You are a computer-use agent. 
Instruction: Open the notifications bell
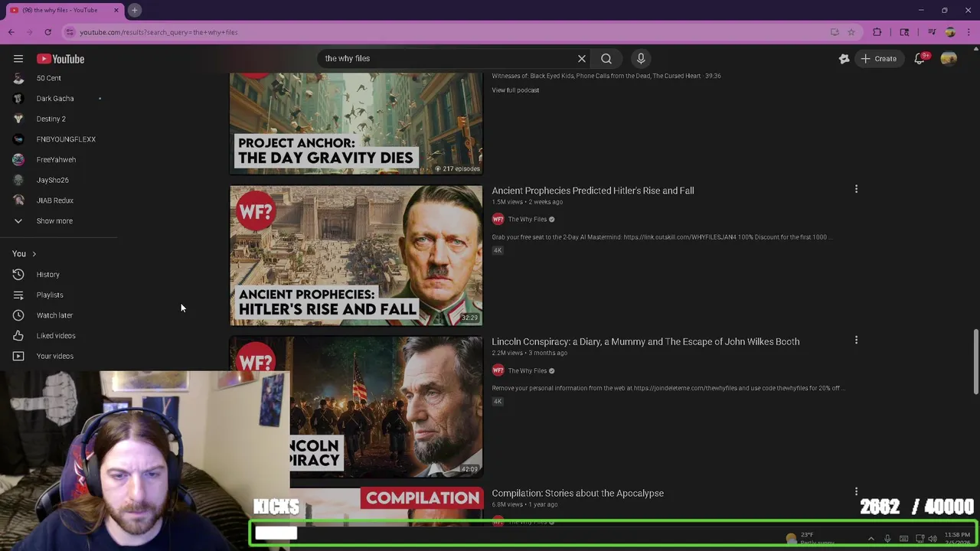921,59
